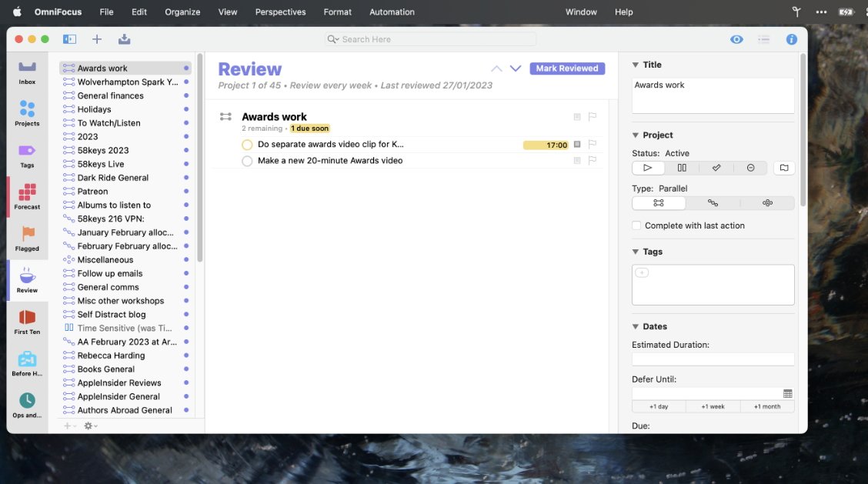This screenshot has width=868, height=484.
Task: Collapse the Dates section disclosure triangle
Action: pyautogui.click(x=636, y=326)
